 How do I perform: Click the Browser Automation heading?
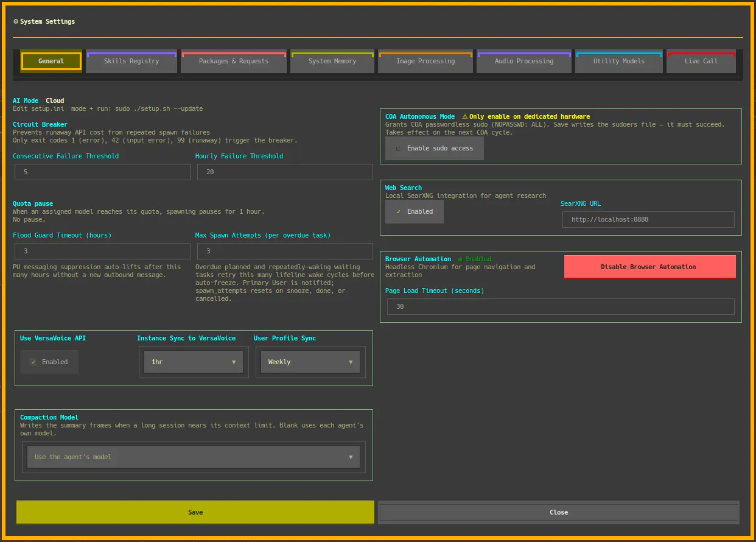pyautogui.click(x=418, y=259)
